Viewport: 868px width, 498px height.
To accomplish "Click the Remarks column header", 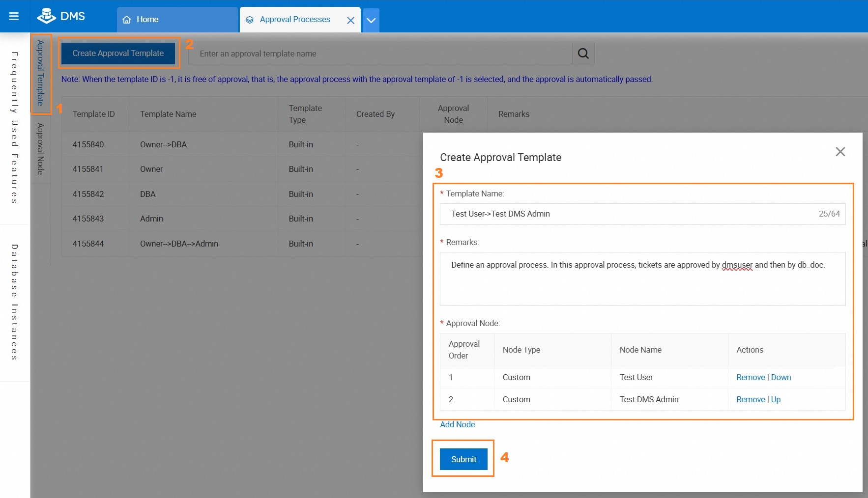I will point(514,114).
